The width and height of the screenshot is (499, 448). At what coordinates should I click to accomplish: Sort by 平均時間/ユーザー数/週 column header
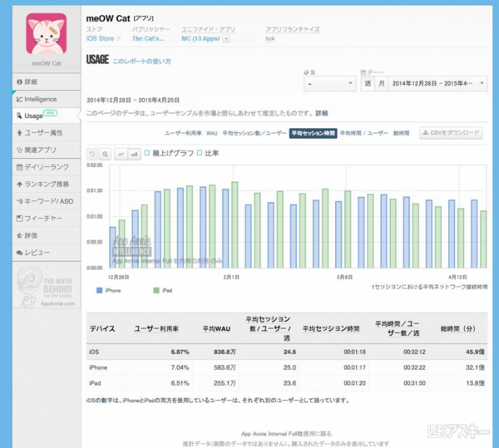pyautogui.click(x=398, y=328)
